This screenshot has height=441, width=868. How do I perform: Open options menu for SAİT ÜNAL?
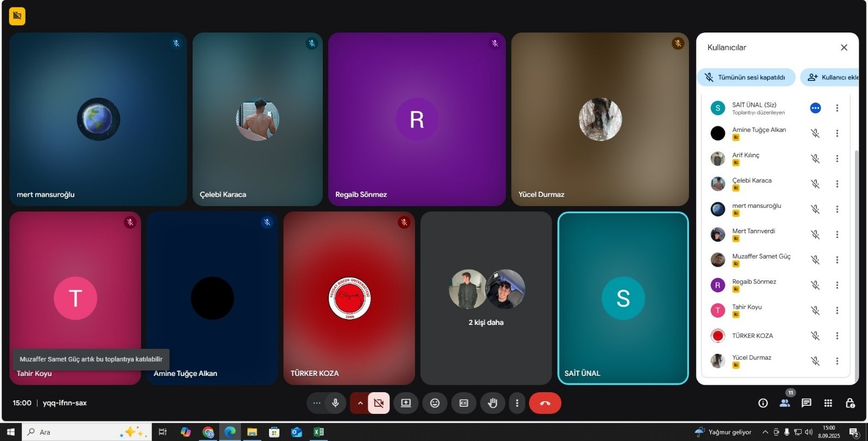[x=837, y=108]
